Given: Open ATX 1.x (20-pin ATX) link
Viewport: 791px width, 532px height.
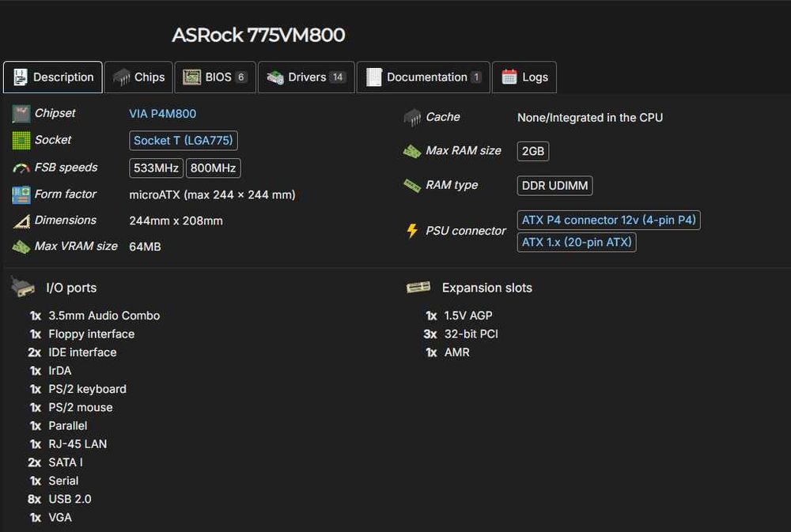Looking at the screenshot, I should click(x=577, y=242).
